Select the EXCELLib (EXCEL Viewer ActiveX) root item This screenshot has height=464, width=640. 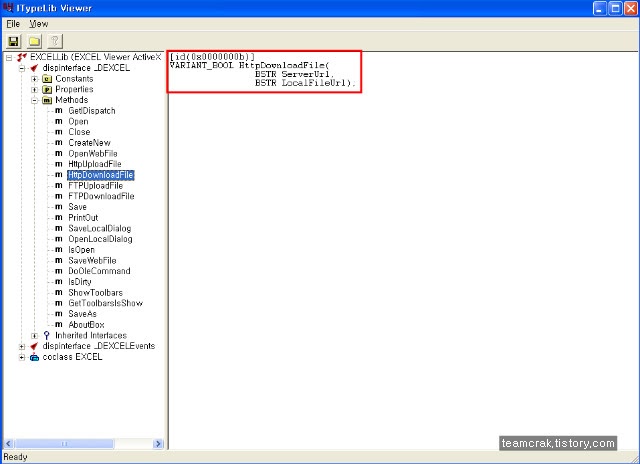pos(96,57)
